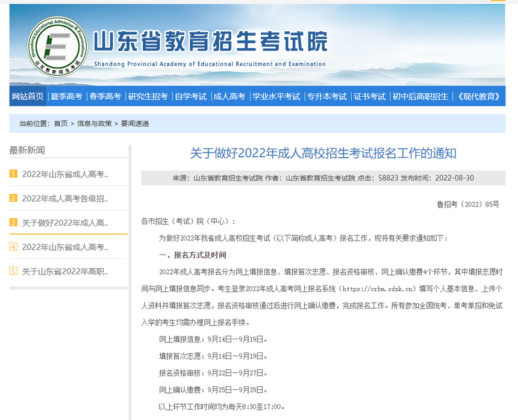Navigate to 成人高考 section
This screenshot has width=518, height=420.
tap(229, 96)
